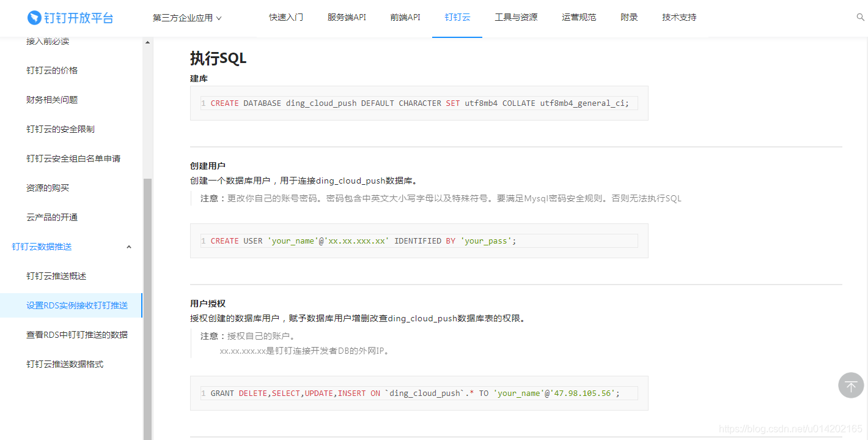Click the back-to-top arrow button
This screenshot has width=868, height=440.
tap(851, 386)
